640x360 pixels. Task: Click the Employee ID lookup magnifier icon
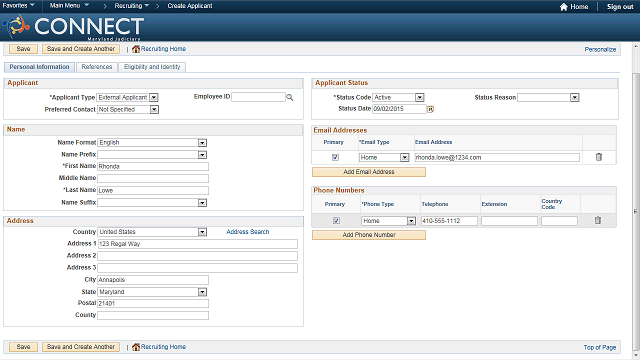(x=289, y=97)
